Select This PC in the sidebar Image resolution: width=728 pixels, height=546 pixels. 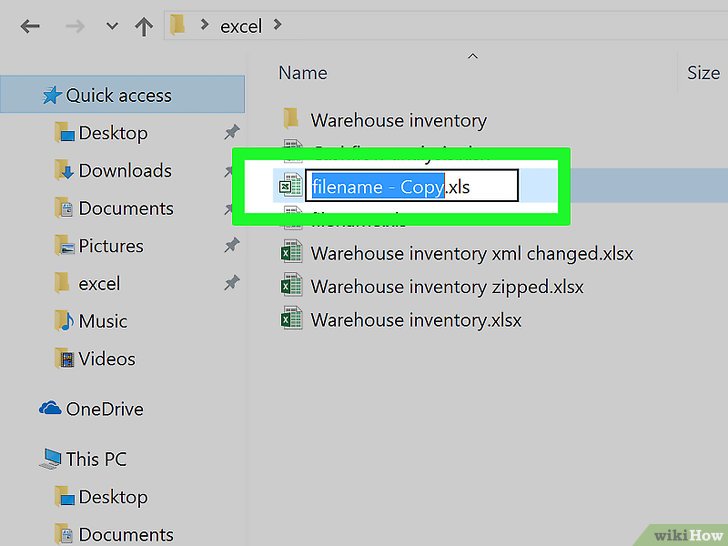coord(96,460)
